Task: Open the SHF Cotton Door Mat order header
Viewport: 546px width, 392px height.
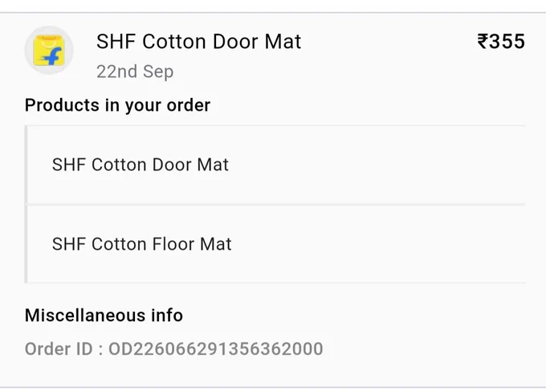Action: point(198,42)
